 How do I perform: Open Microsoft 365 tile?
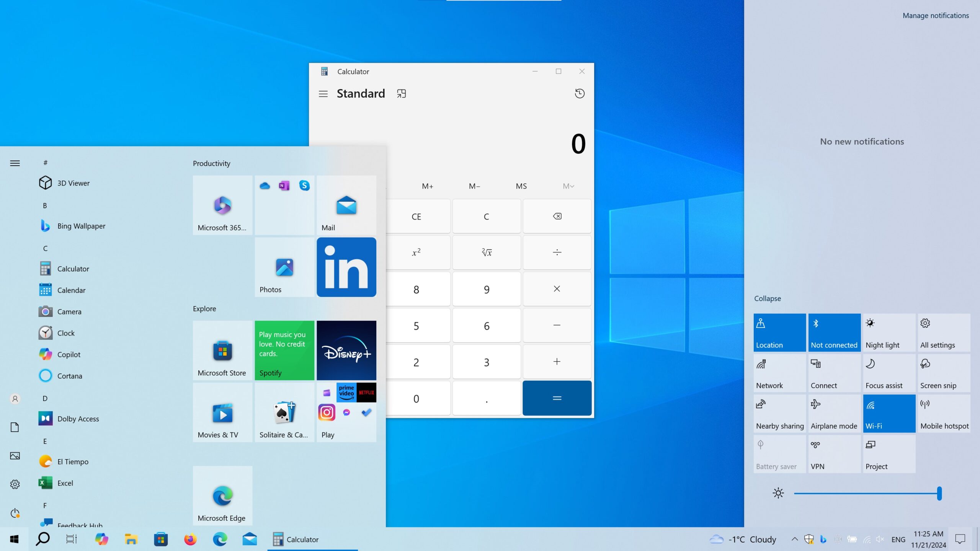(222, 205)
